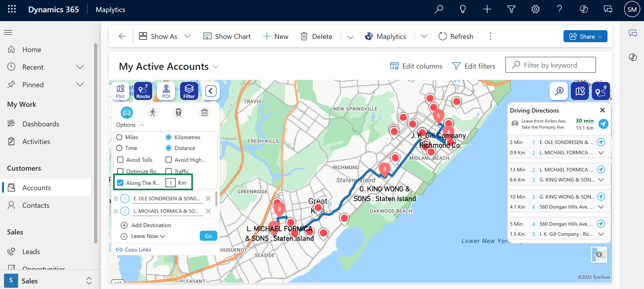Screen dimensions: 644x289
Task: Go to Contacts in the sidebar
Action: pyautogui.click(x=36, y=205)
